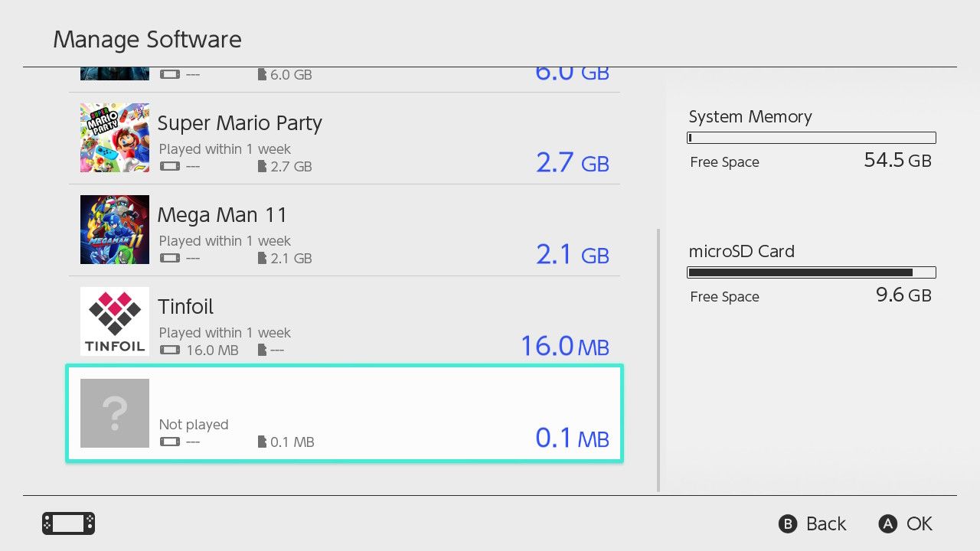
Task: Open the Mega Man 11 entry
Action: [345, 230]
